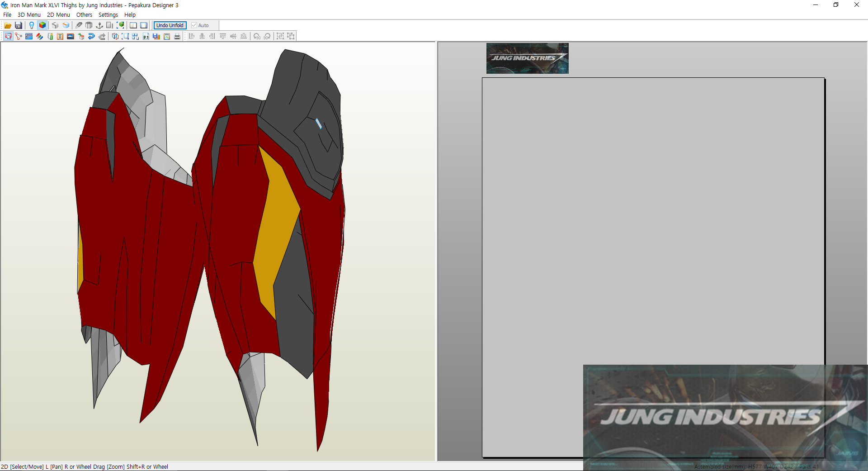The width and height of the screenshot is (868, 471).
Task: Open the Settings menu
Action: pos(108,14)
